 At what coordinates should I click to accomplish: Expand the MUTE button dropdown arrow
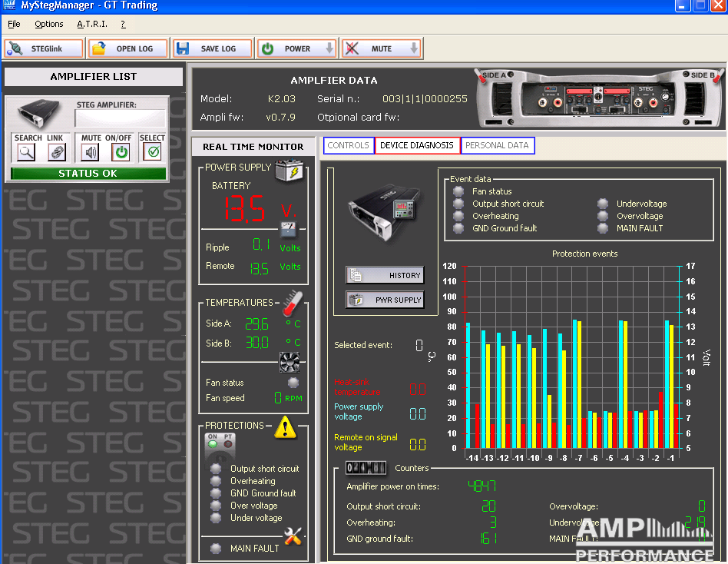tap(414, 48)
